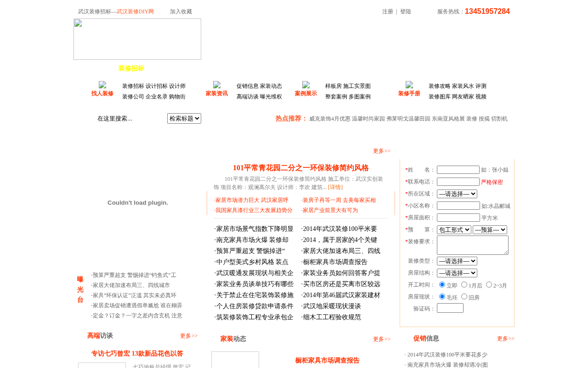Click the 注册 link
Image resolution: width=588 pixels, height=368 pixels.
point(388,11)
